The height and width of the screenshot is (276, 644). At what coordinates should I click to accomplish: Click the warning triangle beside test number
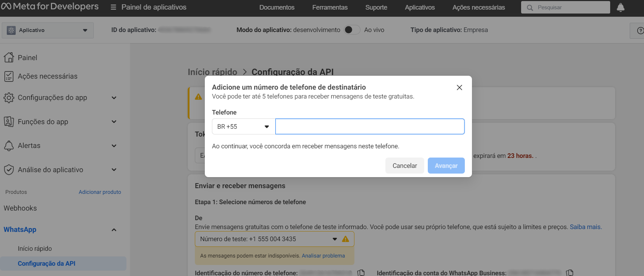(346, 239)
